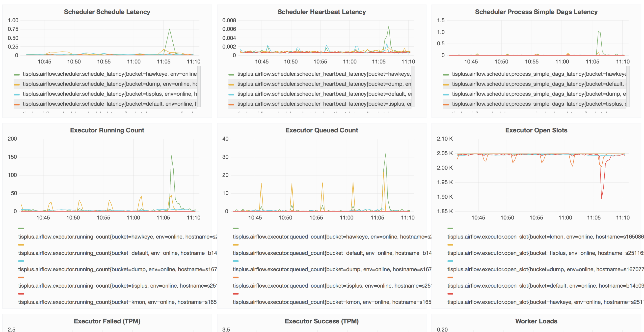Open Scheduler Schedule Latency panel title menu
Image resolution: width=644 pixels, height=332 pixels.
107,12
